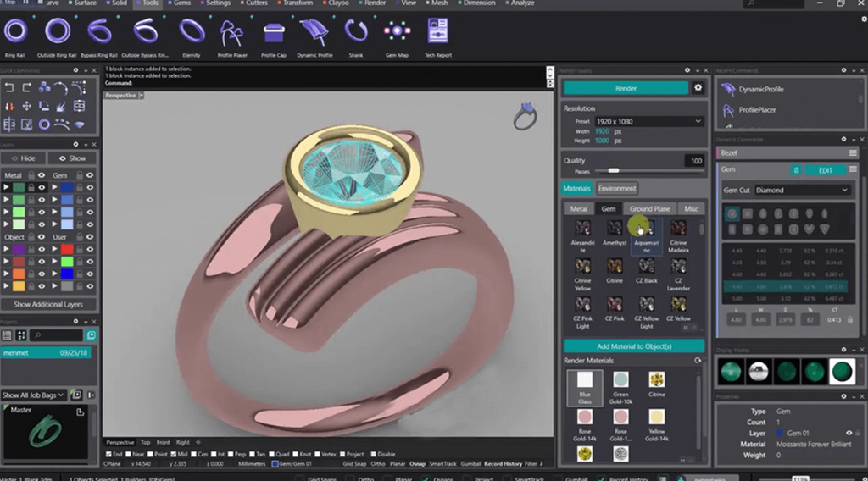Open the Bezel panel hamburger menu
The image size is (868, 481).
pyautogui.click(x=853, y=153)
